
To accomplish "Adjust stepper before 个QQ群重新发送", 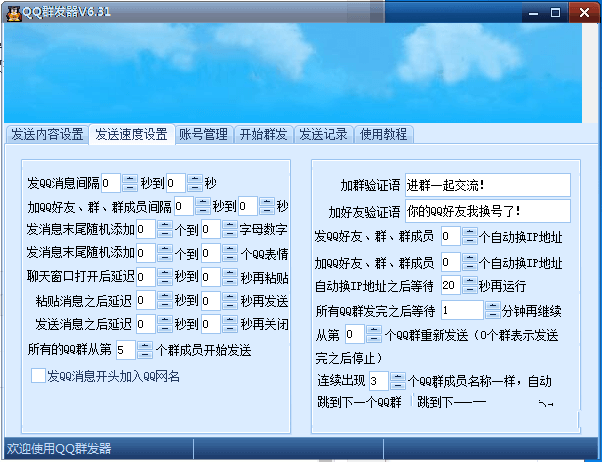I will click(374, 334).
